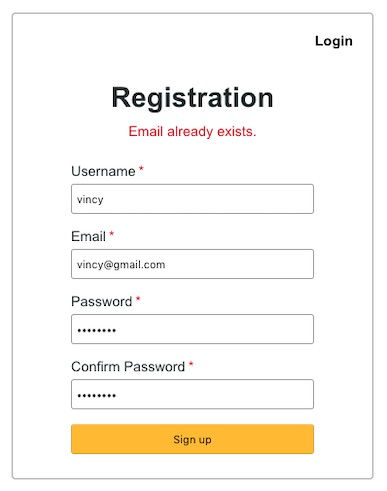Click the red asterisk beside Password label

[x=138, y=299]
